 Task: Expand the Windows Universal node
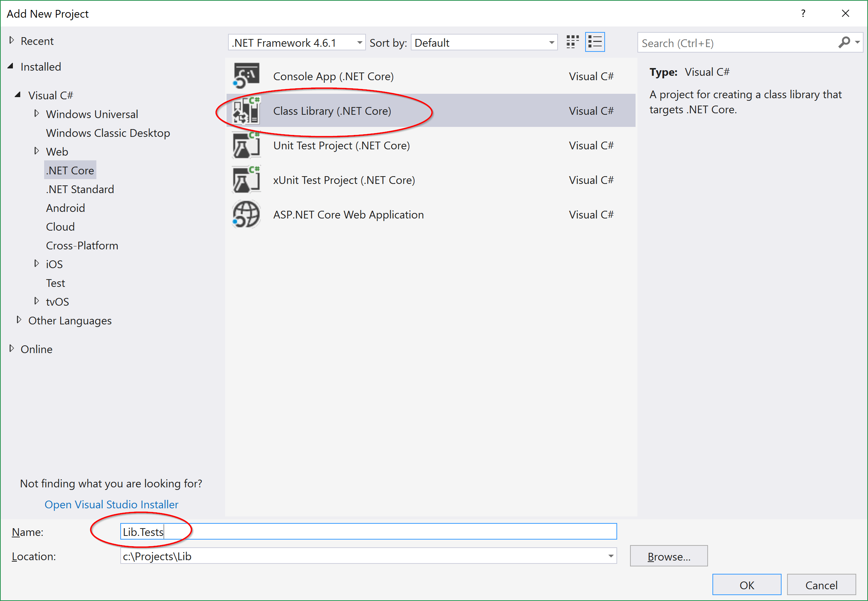pos(36,113)
